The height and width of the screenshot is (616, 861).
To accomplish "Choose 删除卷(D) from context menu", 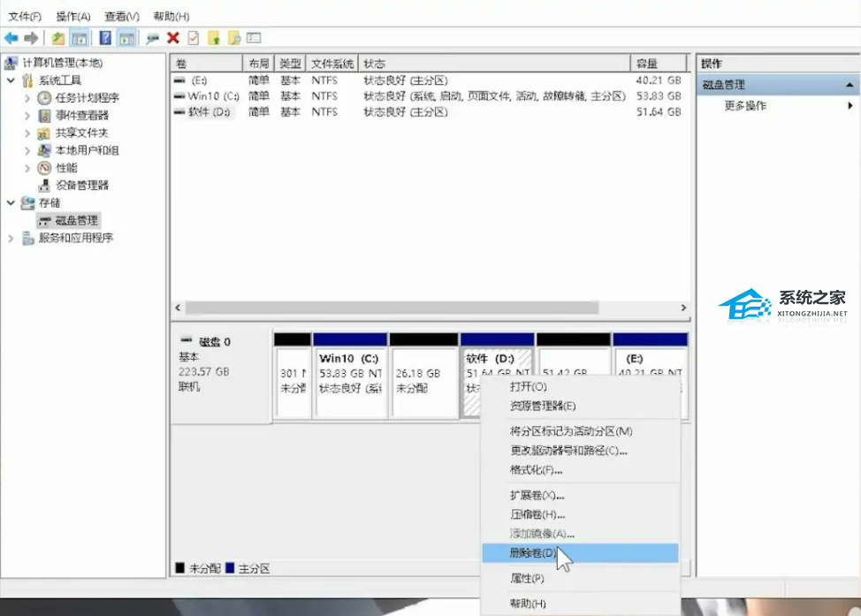I will pos(581,553).
